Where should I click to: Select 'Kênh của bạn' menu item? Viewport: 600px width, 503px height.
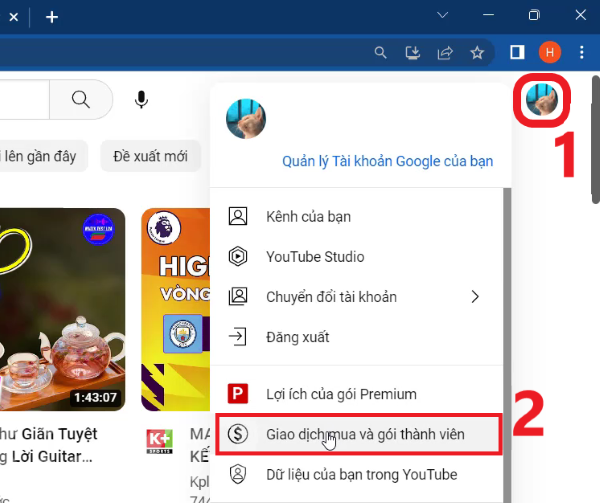pyautogui.click(x=308, y=216)
